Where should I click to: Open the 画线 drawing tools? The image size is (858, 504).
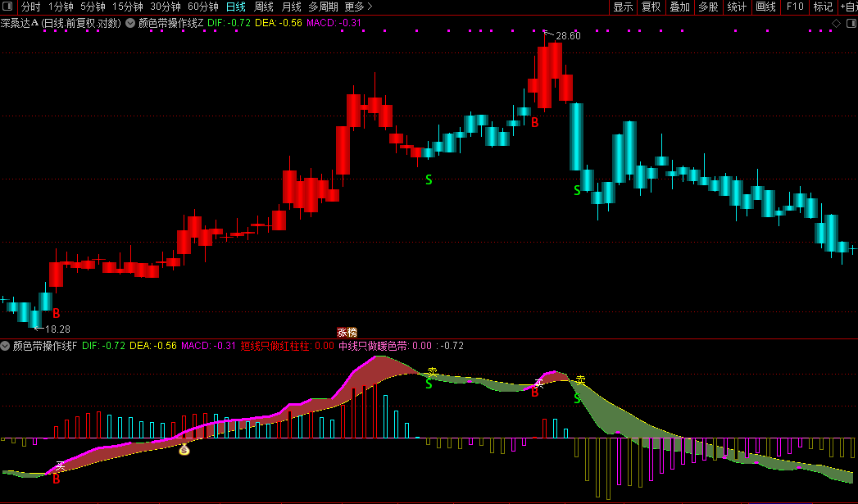[765, 7]
